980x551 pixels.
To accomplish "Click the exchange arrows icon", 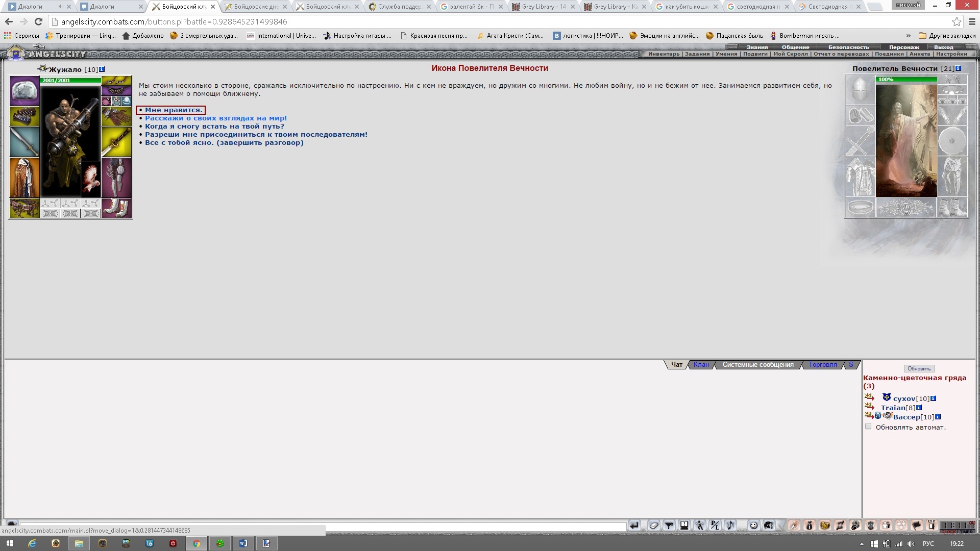I will click(x=840, y=525).
